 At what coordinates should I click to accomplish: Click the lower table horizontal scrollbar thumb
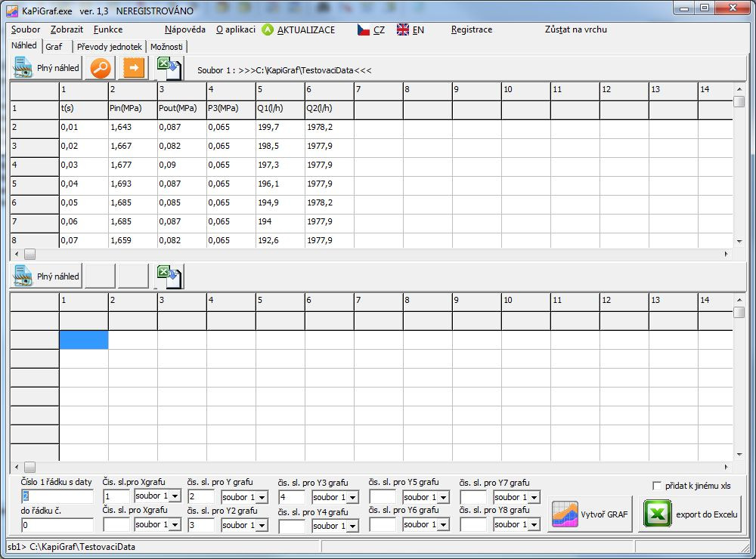pyautogui.click(x=30, y=467)
